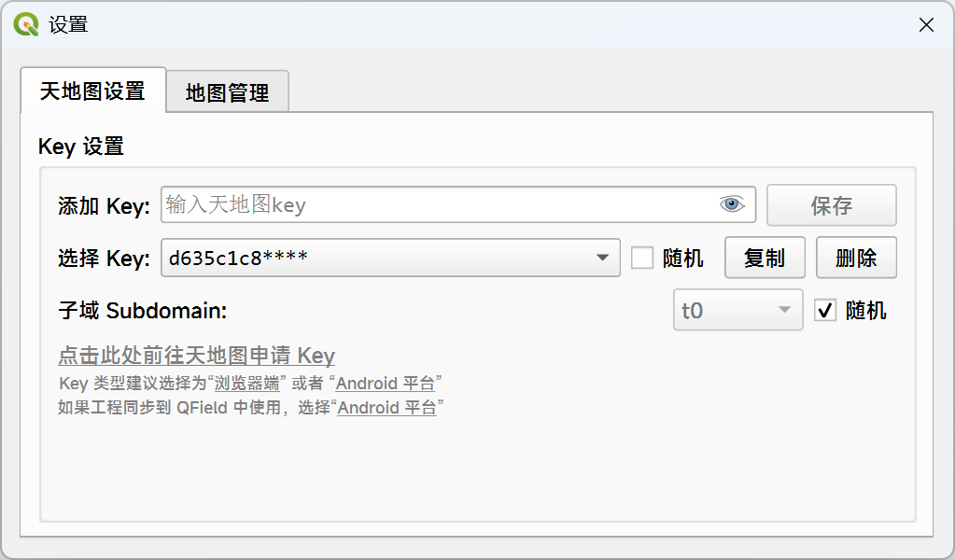The image size is (955, 560).
Task: Expand the t0 Subdomain dropdown
Action: 737,310
